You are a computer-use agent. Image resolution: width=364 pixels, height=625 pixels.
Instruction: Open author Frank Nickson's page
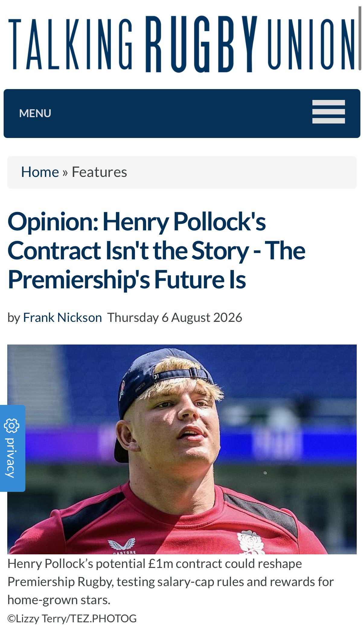point(62,318)
